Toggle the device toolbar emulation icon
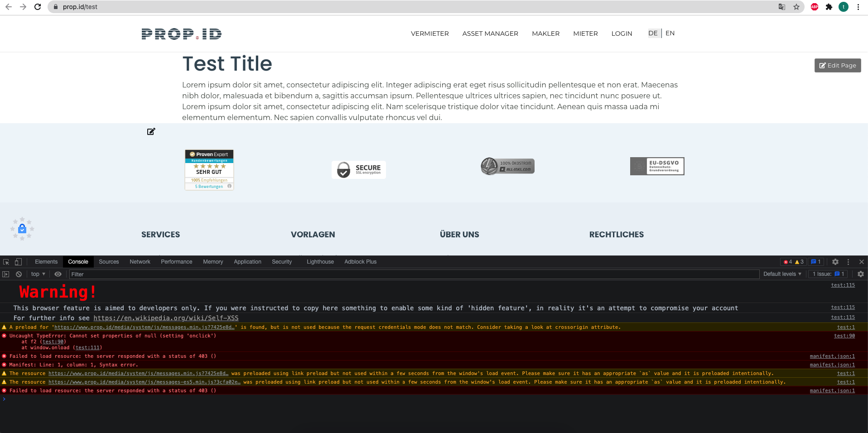The image size is (868, 433). 18,262
